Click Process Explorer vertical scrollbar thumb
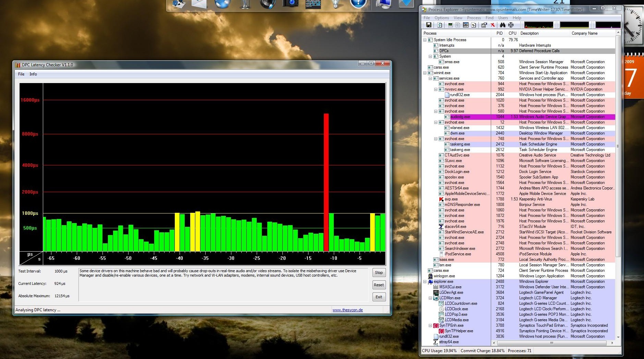644x359 pixels. 618,146
